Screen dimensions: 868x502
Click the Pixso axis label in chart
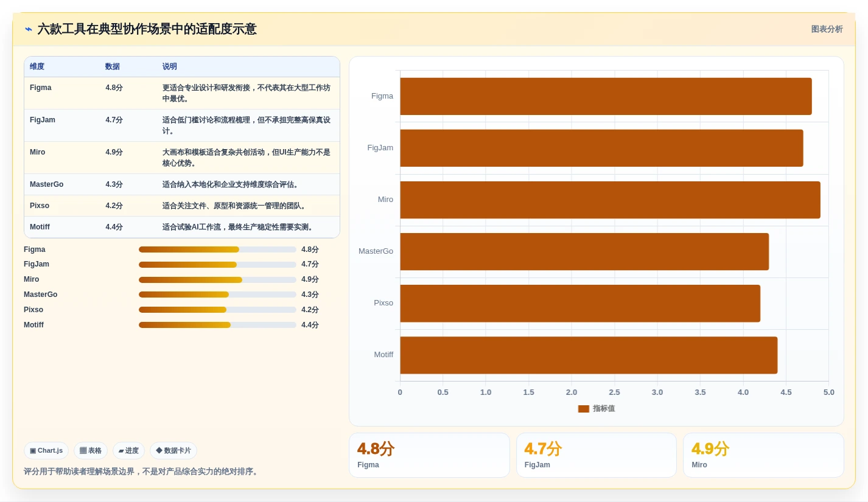(x=383, y=303)
